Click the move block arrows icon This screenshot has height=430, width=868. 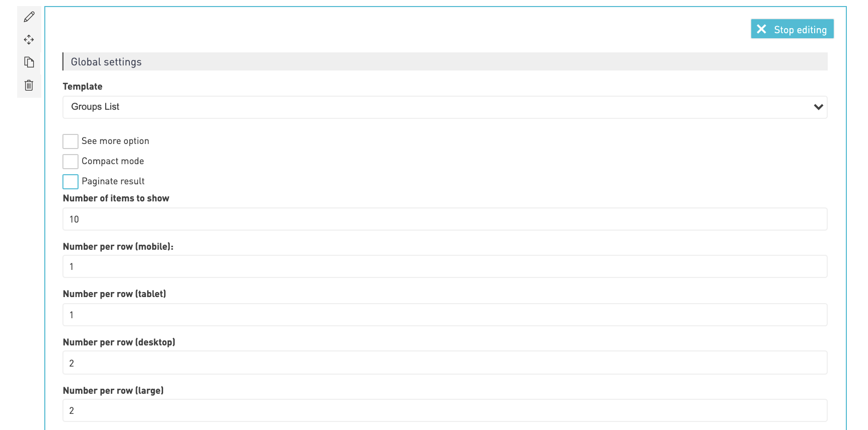pyautogui.click(x=29, y=39)
